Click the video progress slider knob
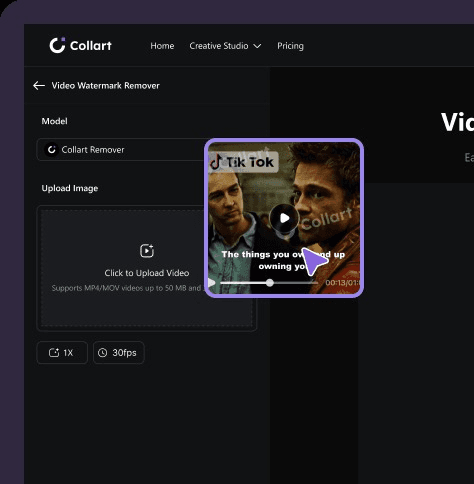Viewport: 474px width, 484px height. [270, 283]
